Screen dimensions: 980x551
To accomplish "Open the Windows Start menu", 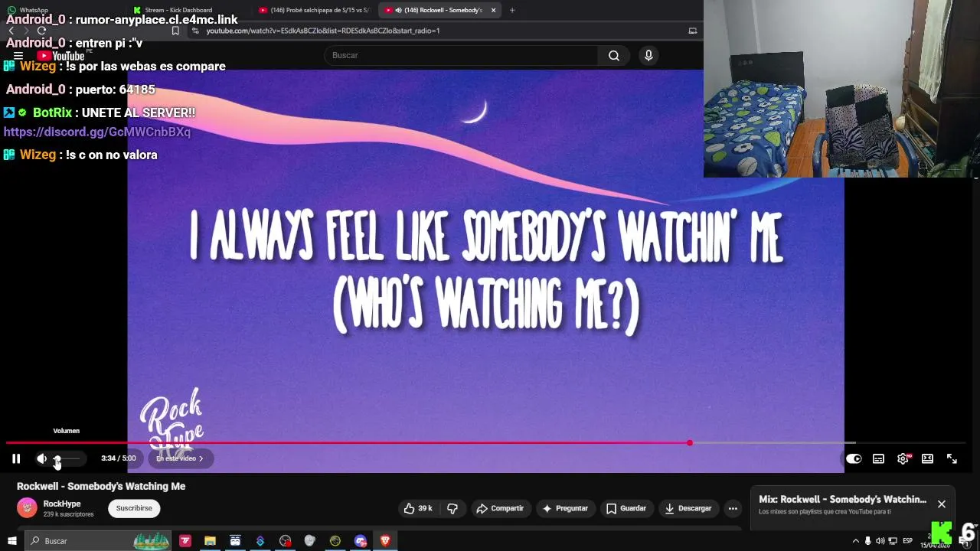I will click(11, 541).
